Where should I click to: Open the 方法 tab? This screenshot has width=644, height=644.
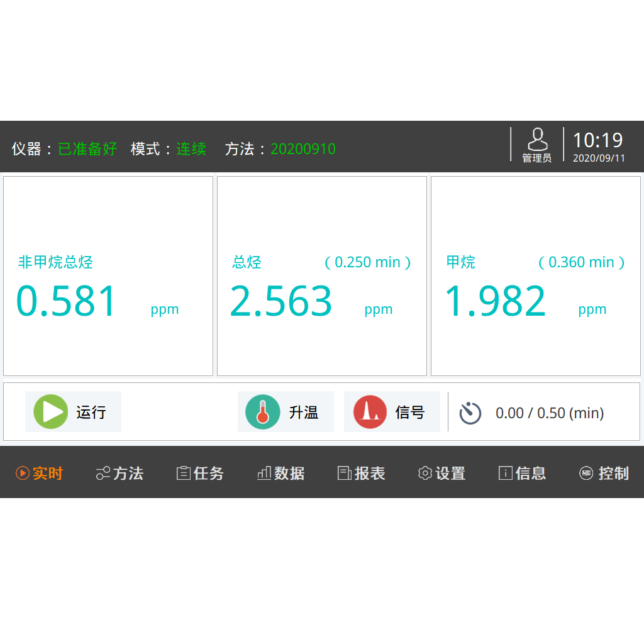(x=119, y=474)
